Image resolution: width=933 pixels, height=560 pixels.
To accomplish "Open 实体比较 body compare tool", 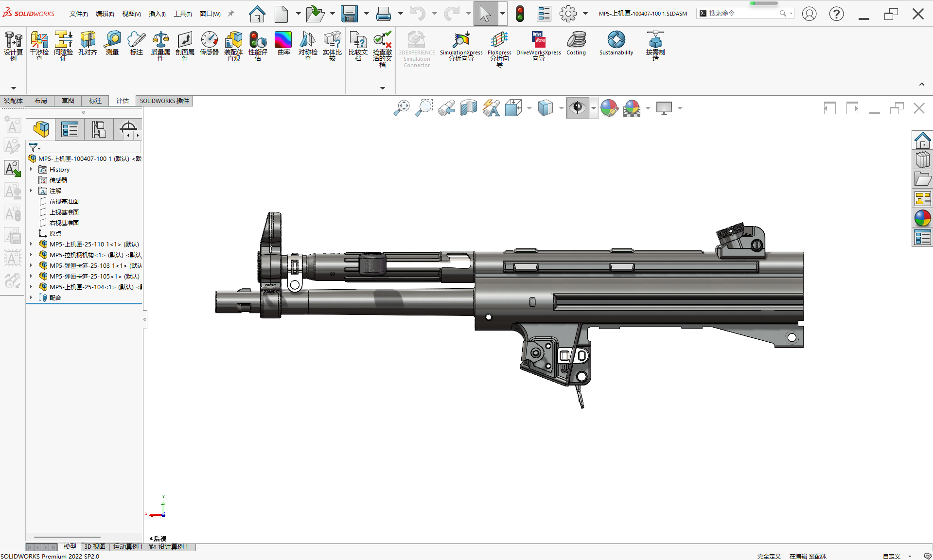I will [332, 46].
